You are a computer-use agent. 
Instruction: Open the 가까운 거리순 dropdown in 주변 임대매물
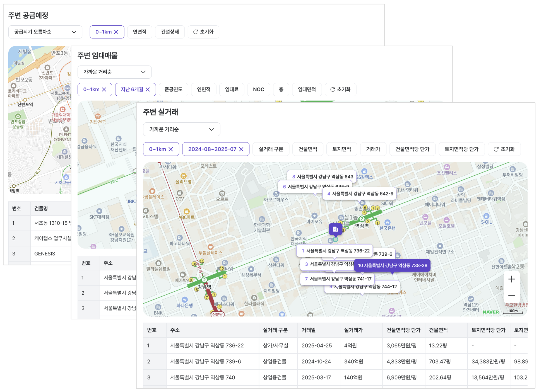coord(114,72)
